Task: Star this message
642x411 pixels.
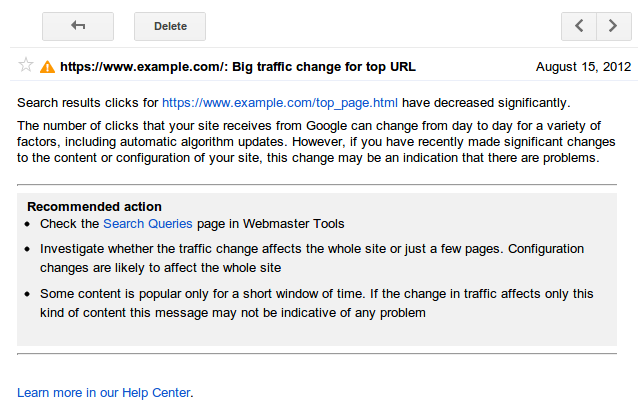Action: 26,66
